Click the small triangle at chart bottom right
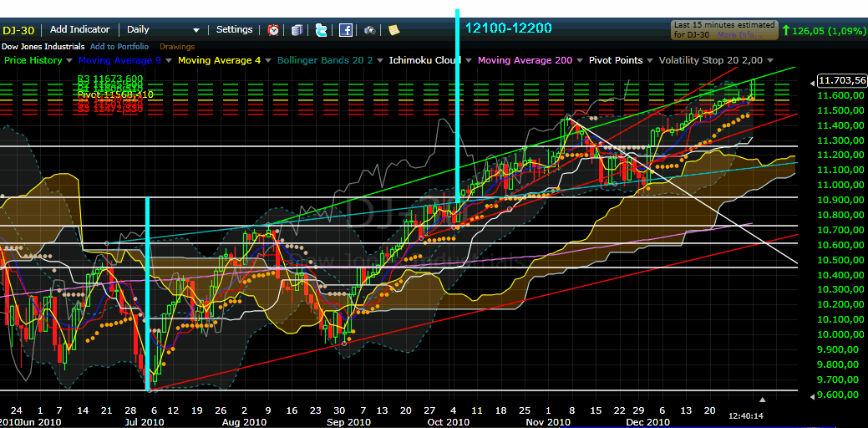Image resolution: width=868 pixels, height=428 pixels. (x=761, y=400)
